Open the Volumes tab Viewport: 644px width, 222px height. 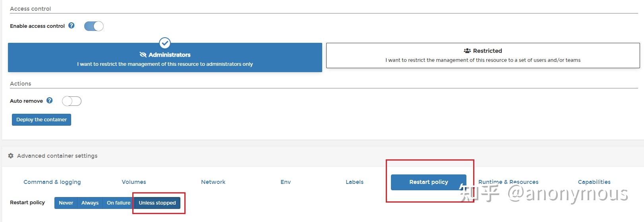click(134, 182)
